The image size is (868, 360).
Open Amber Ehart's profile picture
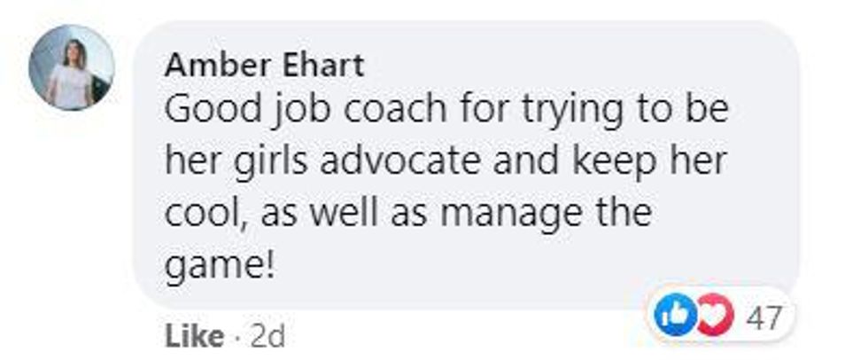[72, 67]
